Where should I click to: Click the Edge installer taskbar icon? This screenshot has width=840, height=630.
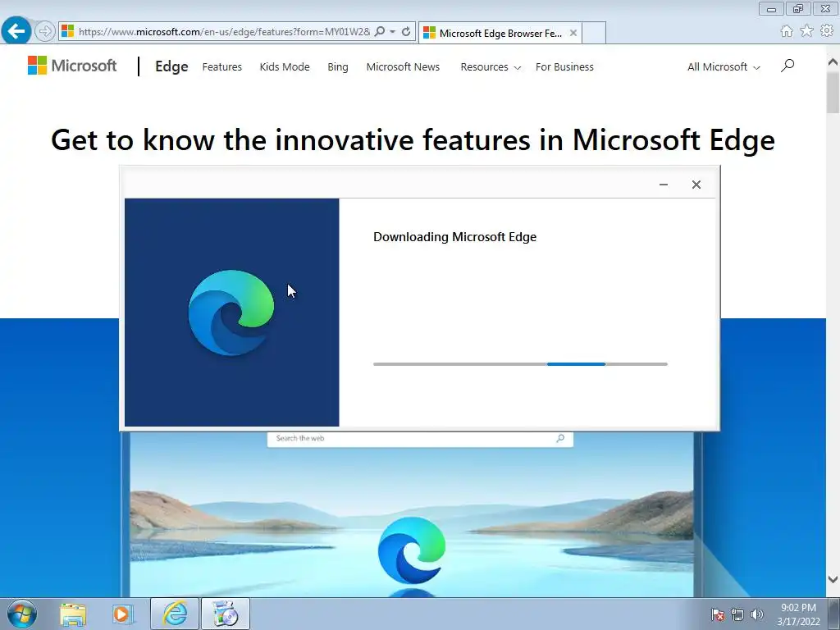point(226,614)
